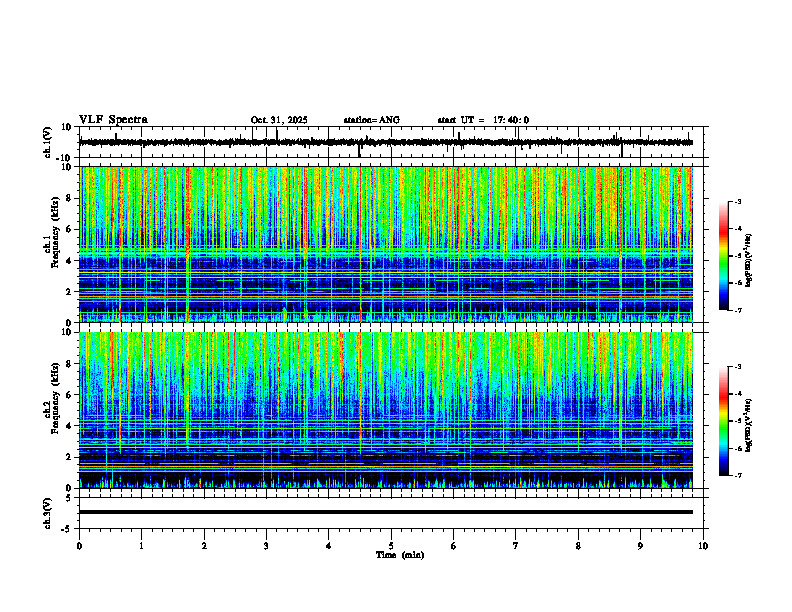Click the "-3" label on ch.1 colorbar
The width and height of the screenshot is (792, 612).
coord(737,201)
